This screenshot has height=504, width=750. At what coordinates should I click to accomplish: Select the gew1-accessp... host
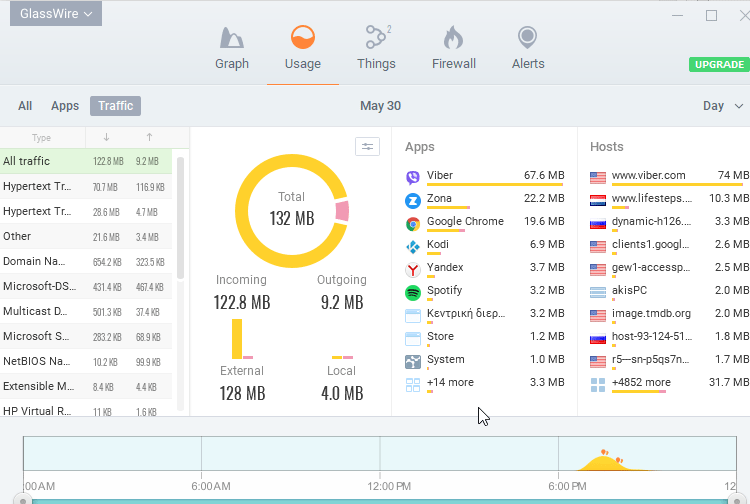(x=669, y=267)
